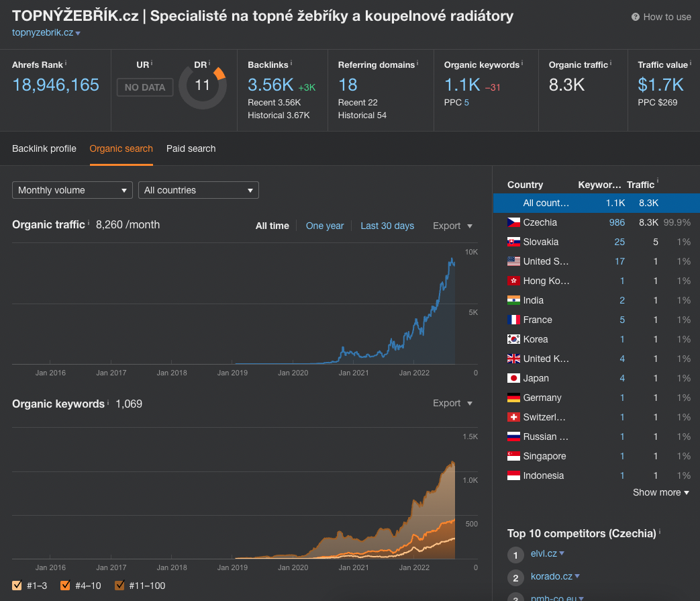This screenshot has width=700, height=601.
Task: Expand the country list with Show more
Action: click(660, 492)
